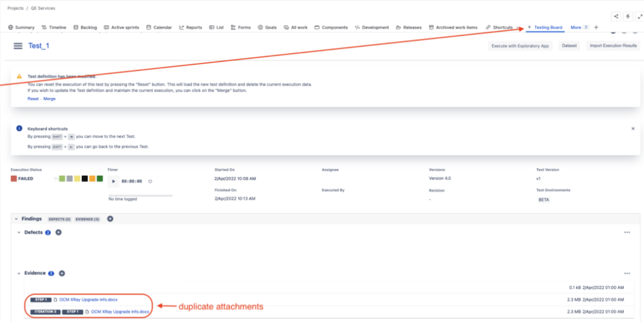Open the Evidence section three-dot menu
Viewport: 644px width, 322px height.
click(x=627, y=273)
